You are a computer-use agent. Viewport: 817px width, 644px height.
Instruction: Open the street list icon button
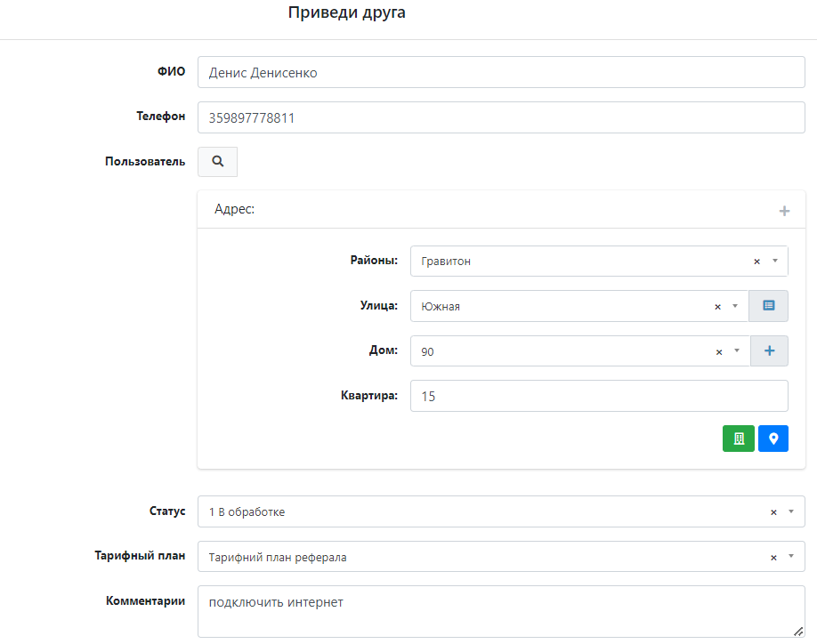(x=769, y=306)
